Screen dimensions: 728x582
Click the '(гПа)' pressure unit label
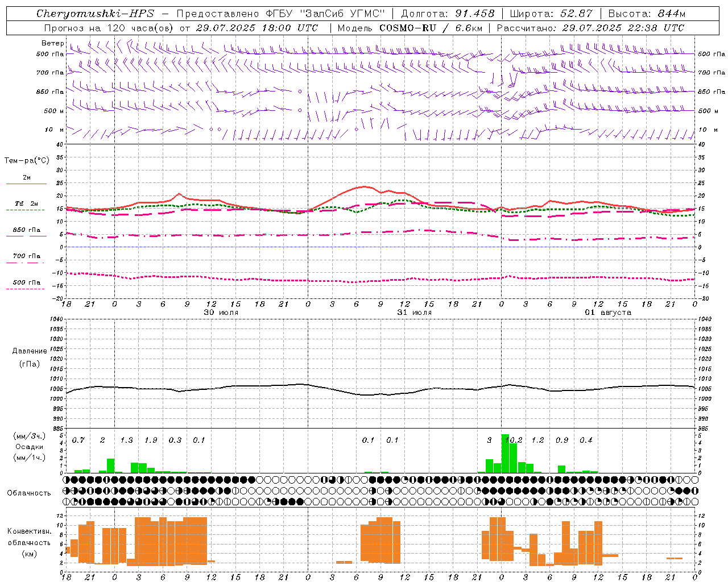(x=30, y=364)
